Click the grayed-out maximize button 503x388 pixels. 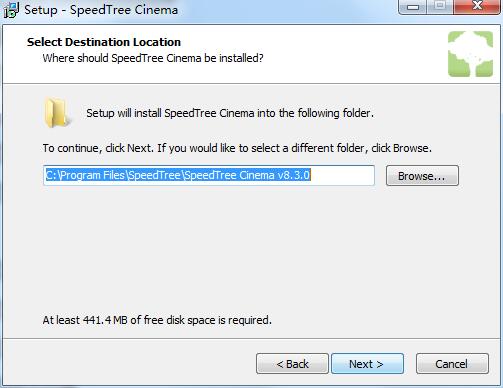pos(440,7)
